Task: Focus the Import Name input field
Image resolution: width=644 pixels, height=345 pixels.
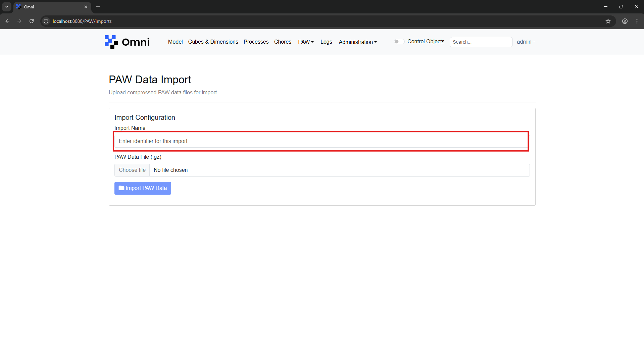Action: (322, 141)
